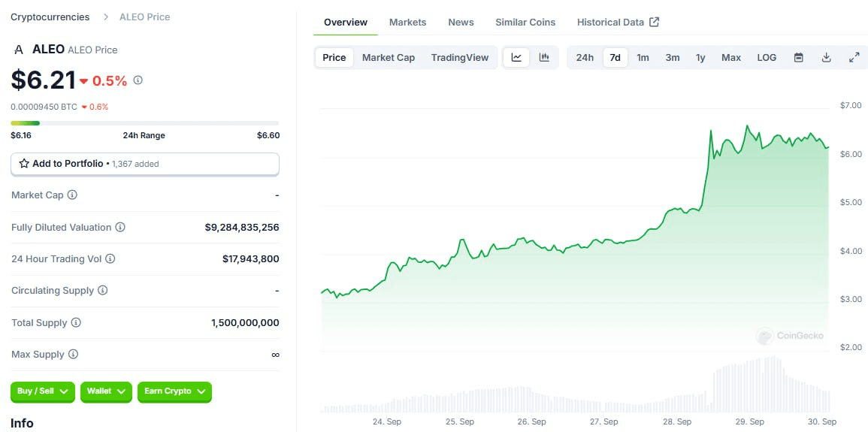Download the chart data
The height and width of the screenshot is (432, 868).
[x=826, y=58]
